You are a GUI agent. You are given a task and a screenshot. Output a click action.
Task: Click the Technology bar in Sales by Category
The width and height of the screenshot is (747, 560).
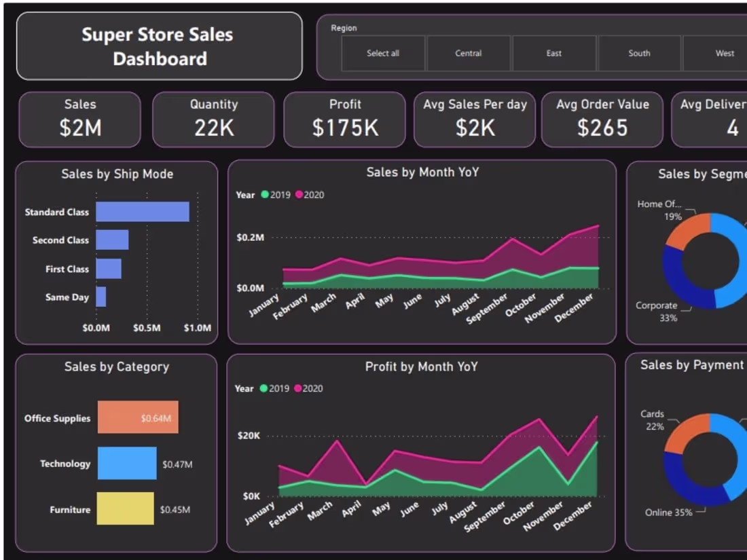(x=128, y=463)
